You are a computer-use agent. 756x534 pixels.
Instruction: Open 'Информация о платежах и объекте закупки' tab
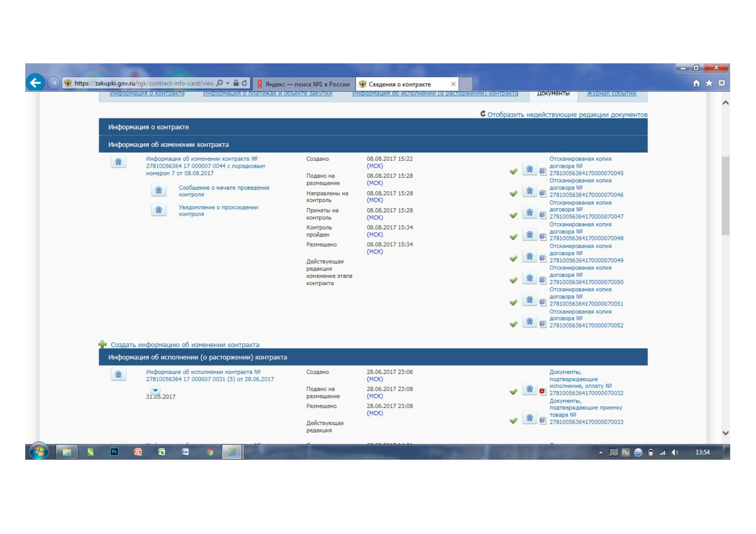pyautogui.click(x=267, y=93)
